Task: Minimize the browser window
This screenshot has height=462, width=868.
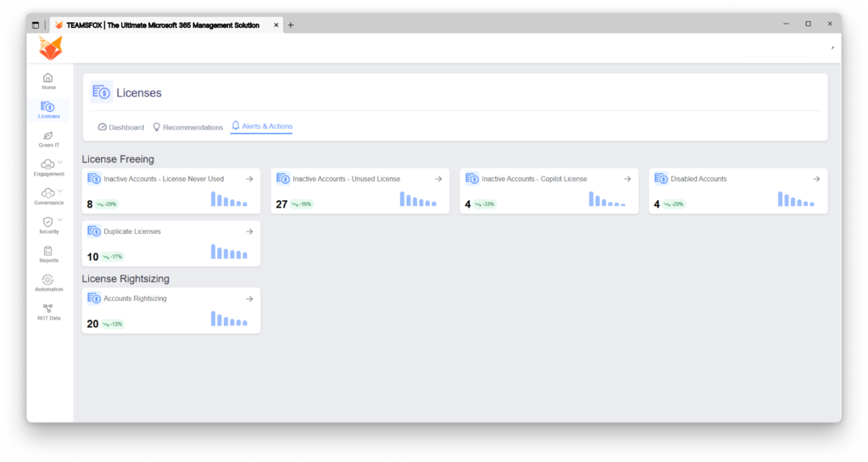Action: [786, 24]
